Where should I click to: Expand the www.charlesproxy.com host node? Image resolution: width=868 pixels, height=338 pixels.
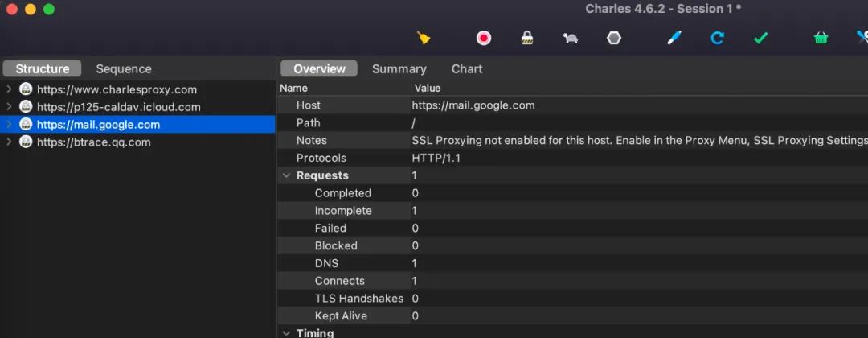pyautogui.click(x=9, y=89)
